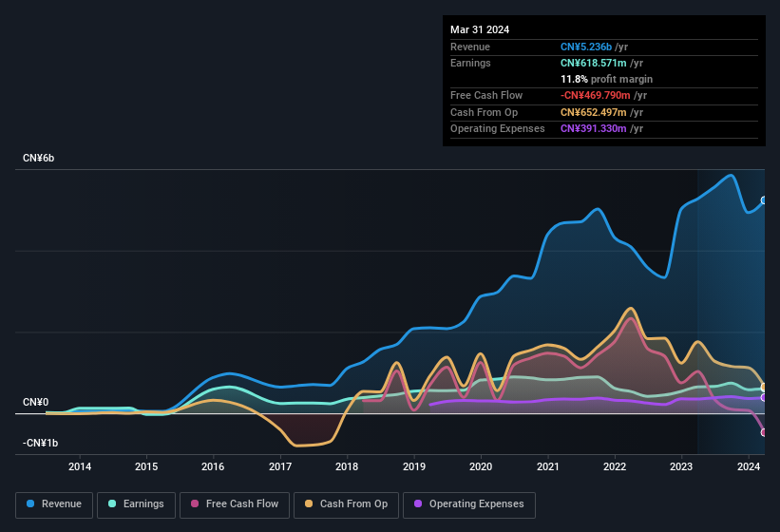The image size is (780, 532).
Task: Click the CN¥6b y-axis label
Action: pyautogui.click(x=38, y=158)
